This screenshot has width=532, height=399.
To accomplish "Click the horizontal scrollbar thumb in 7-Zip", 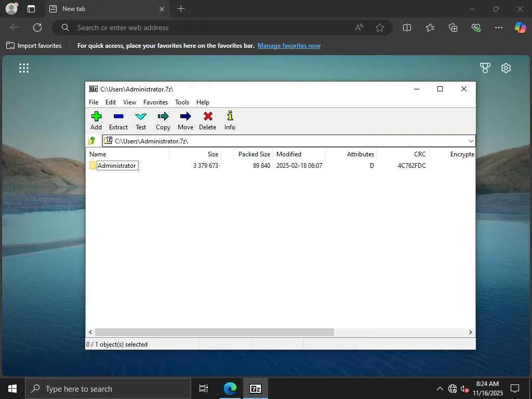I will click(215, 332).
